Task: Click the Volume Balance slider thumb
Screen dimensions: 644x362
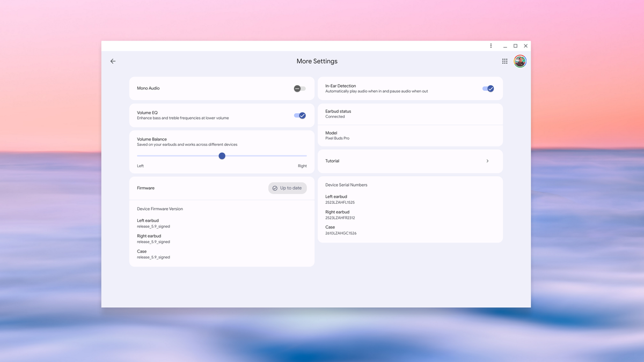Action: pyautogui.click(x=222, y=156)
